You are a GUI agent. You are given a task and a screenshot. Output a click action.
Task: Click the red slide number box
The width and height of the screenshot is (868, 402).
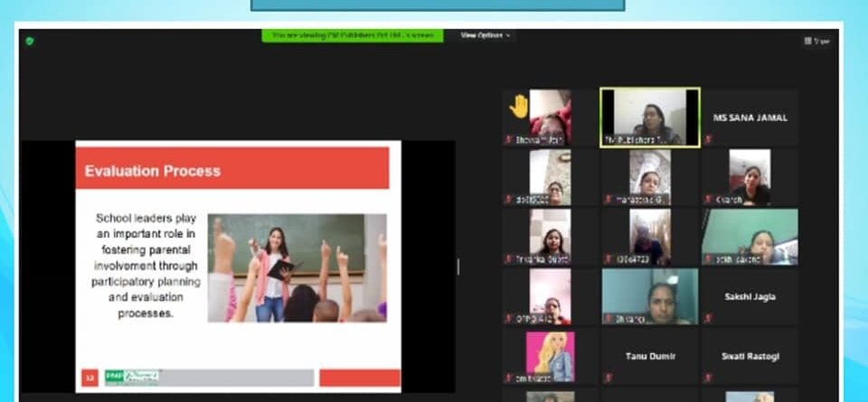click(90, 378)
